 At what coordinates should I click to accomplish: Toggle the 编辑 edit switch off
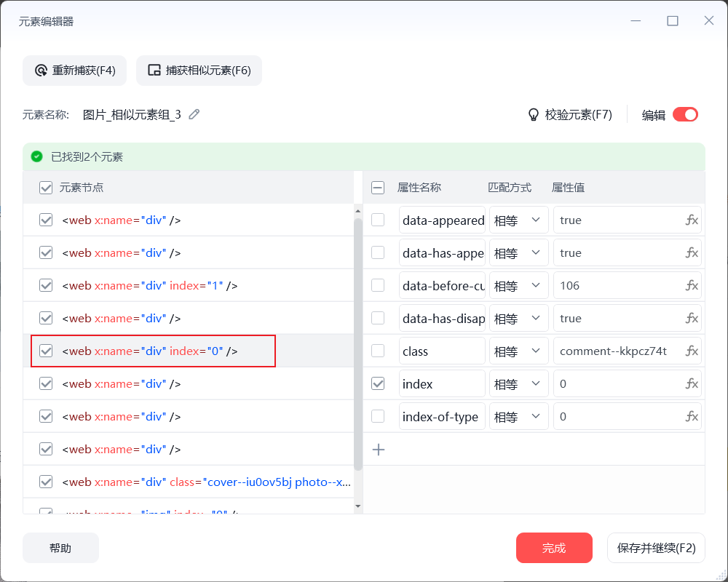click(685, 114)
